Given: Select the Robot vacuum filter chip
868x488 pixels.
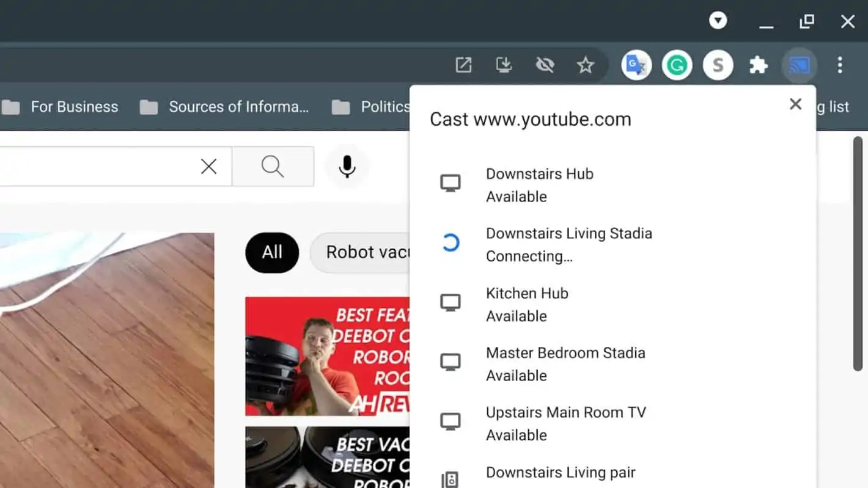Looking at the screenshot, I should click(361, 252).
